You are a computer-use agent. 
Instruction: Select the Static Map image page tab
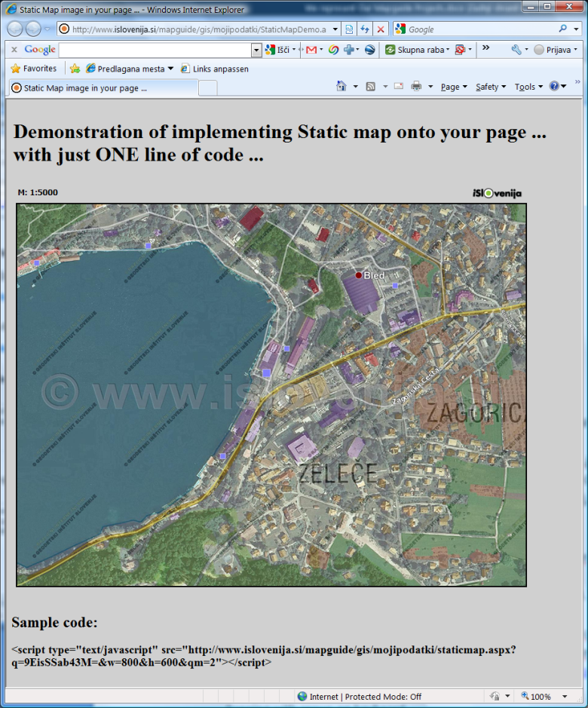(103, 88)
